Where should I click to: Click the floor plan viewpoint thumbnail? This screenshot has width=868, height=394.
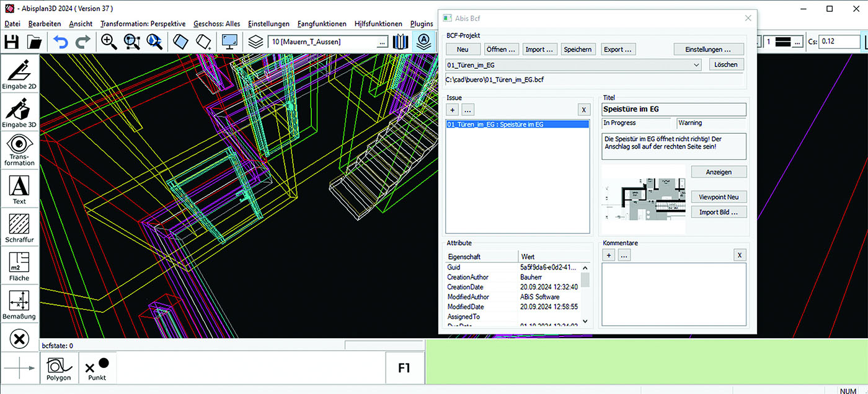coord(644,199)
